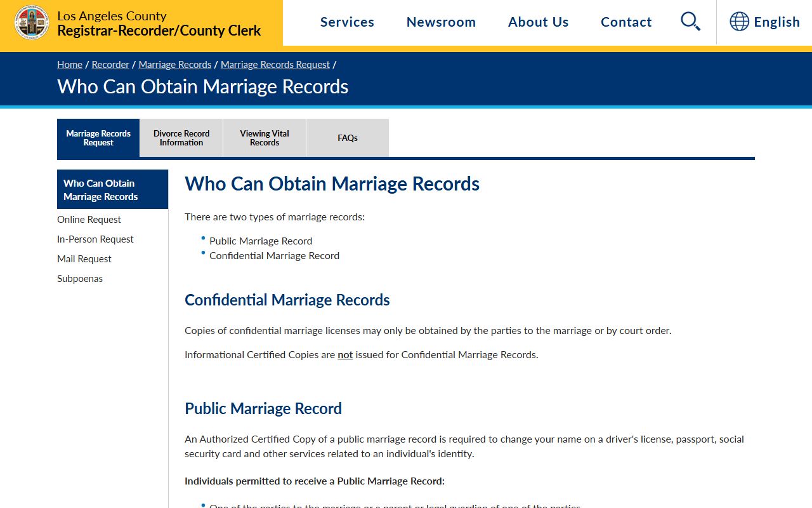The width and height of the screenshot is (812, 508).
Task: Open Marriage Records breadcrumb link
Action: 175,64
